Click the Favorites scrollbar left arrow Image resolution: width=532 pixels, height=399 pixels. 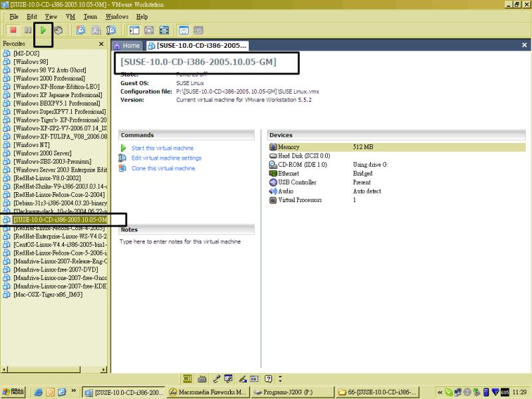[4, 370]
